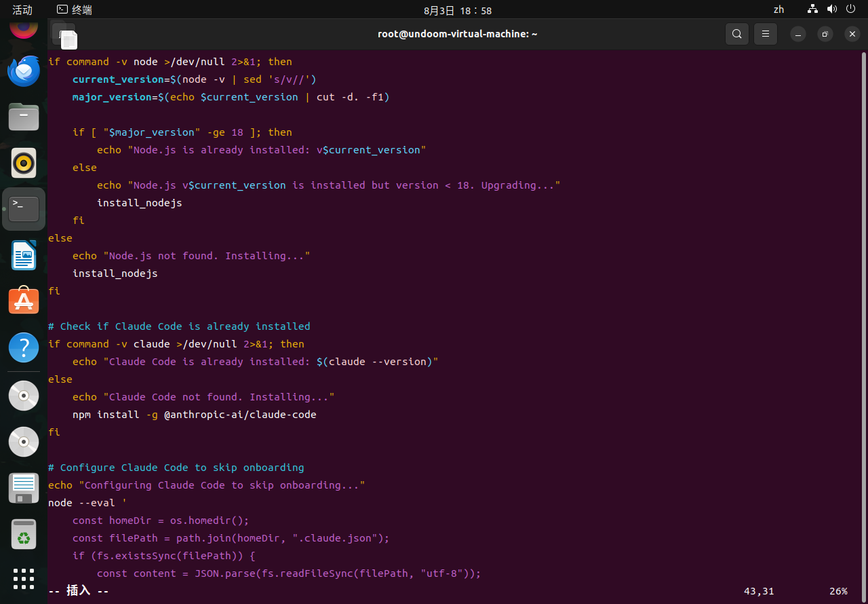The width and height of the screenshot is (868, 604).
Task: Open the Help question-mark icon
Action: pos(24,347)
